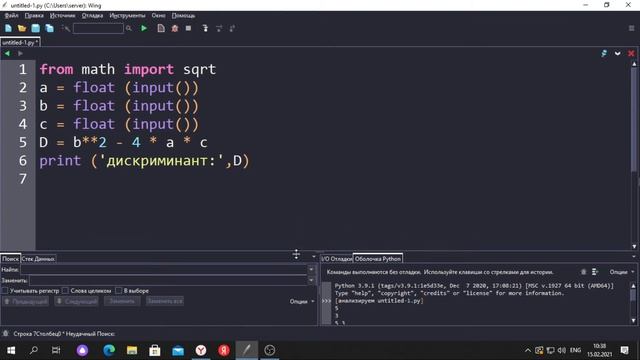Close the editor with the red X

pyautogui.click(x=631, y=53)
